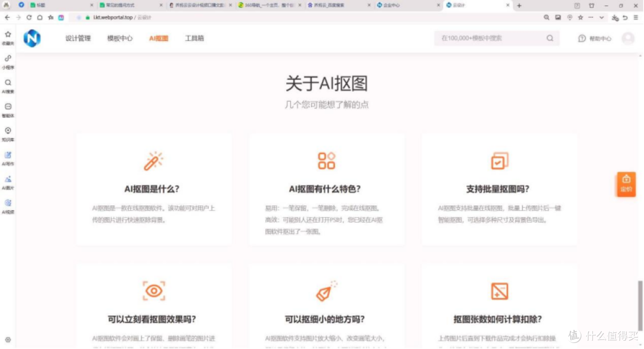This screenshot has width=644, height=349.
Task: Open the browser hamburger menu
Action: (x=636, y=18)
